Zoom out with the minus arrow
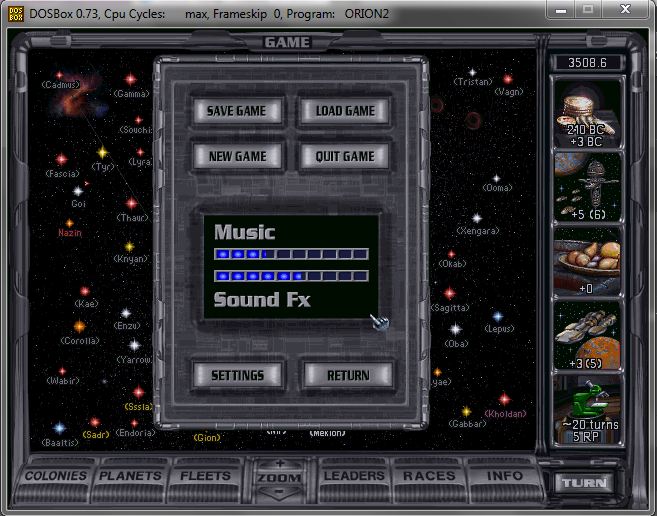 click(279, 493)
